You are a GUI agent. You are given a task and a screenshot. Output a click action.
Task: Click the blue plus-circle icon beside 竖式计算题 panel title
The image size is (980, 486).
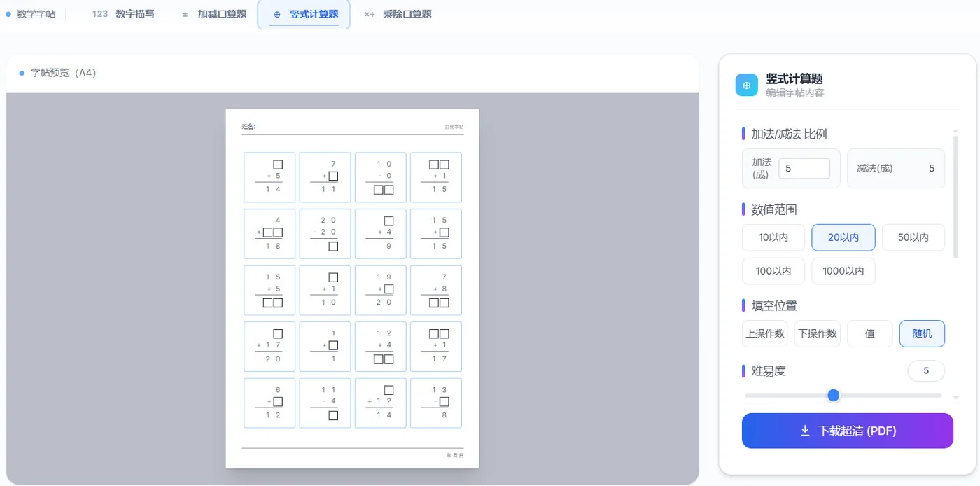pyautogui.click(x=747, y=85)
